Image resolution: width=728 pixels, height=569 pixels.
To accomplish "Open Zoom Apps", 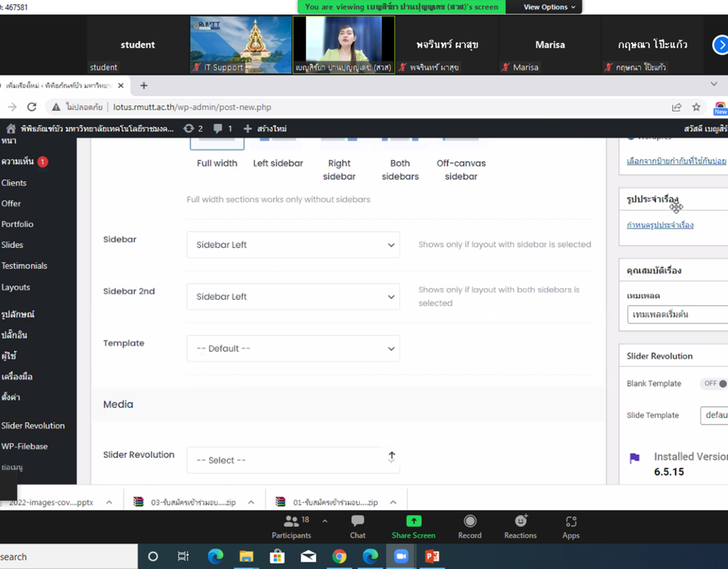I will click(571, 527).
